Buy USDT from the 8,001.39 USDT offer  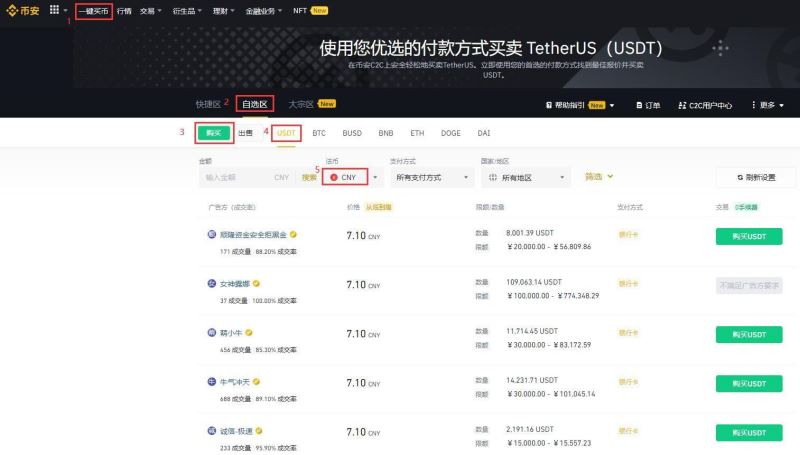749,237
